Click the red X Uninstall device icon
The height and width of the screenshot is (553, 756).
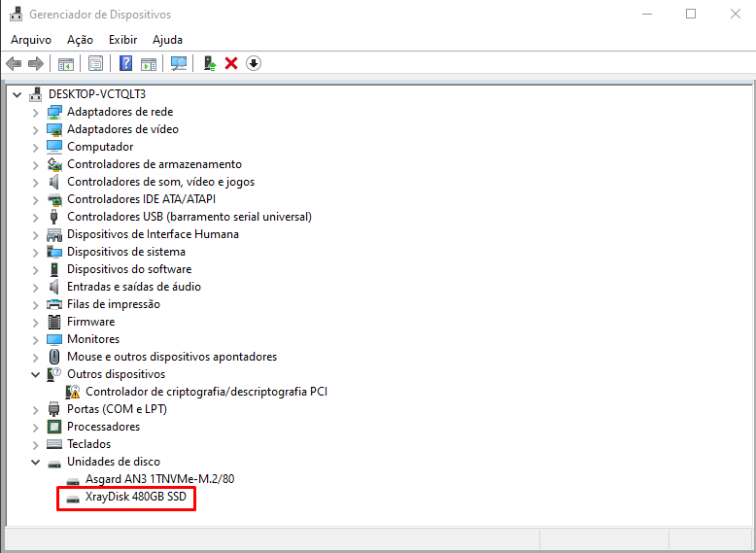pos(231,63)
